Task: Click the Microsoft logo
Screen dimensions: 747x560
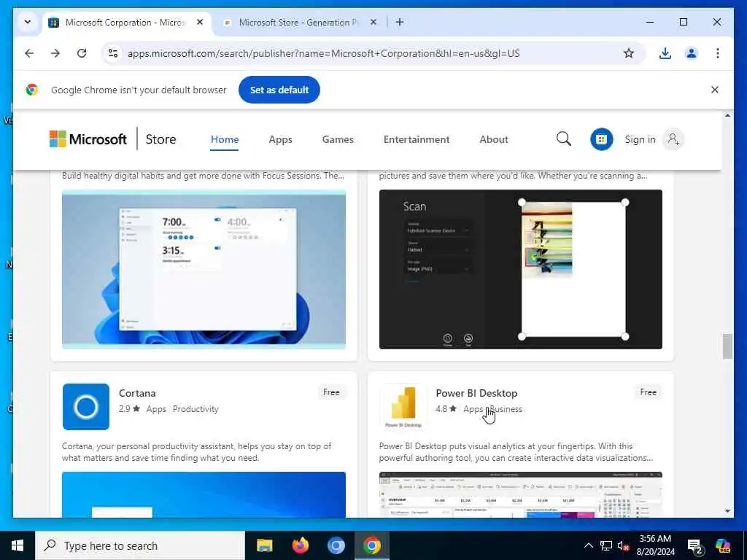Action: click(88, 139)
